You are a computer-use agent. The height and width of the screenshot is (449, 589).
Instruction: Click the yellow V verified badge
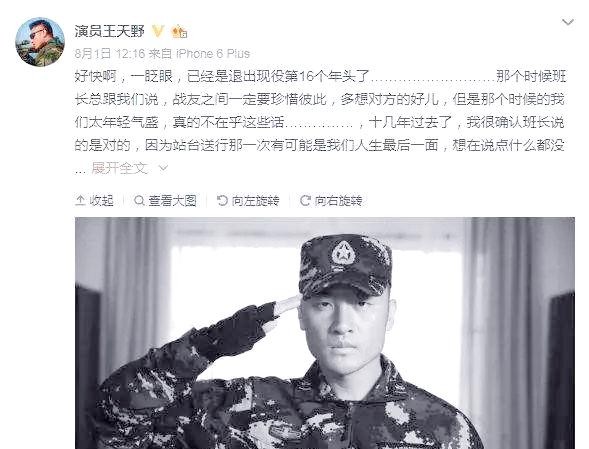(158, 31)
